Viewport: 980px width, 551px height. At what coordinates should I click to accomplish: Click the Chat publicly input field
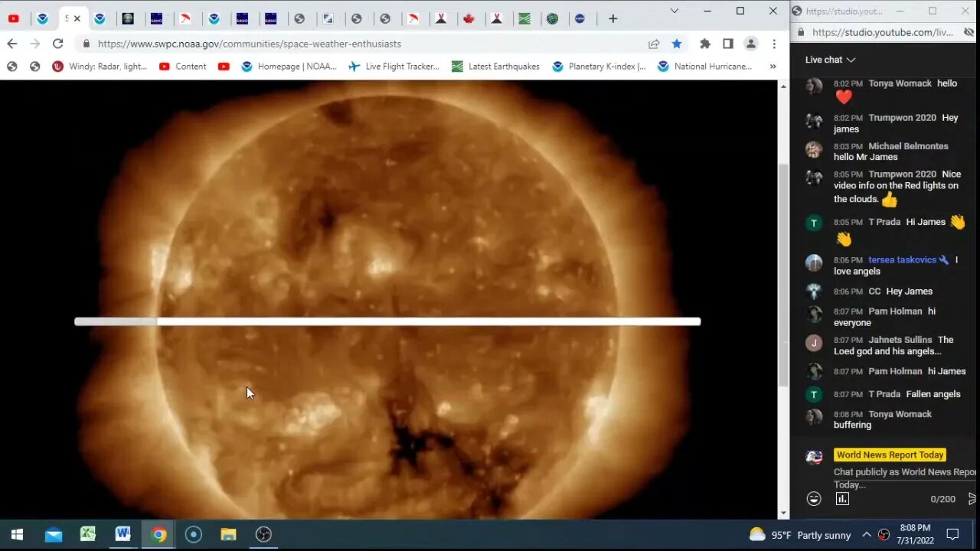tap(905, 478)
